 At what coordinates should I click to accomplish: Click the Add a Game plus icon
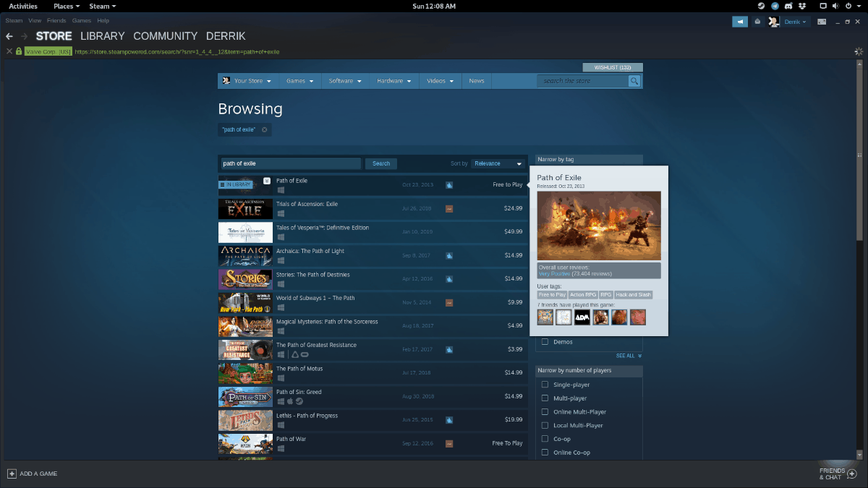[12, 474]
